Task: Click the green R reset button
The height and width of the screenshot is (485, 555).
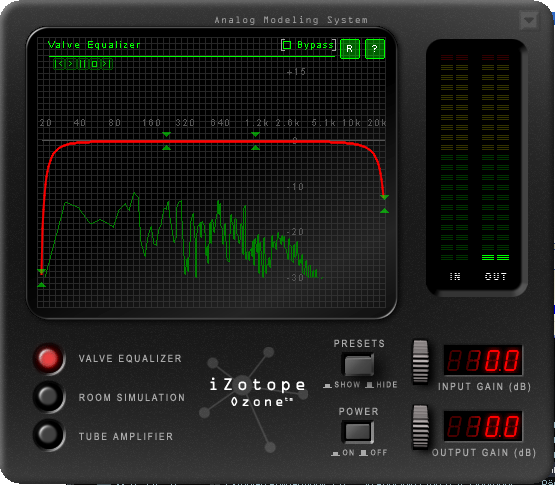Action: (350, 49)
